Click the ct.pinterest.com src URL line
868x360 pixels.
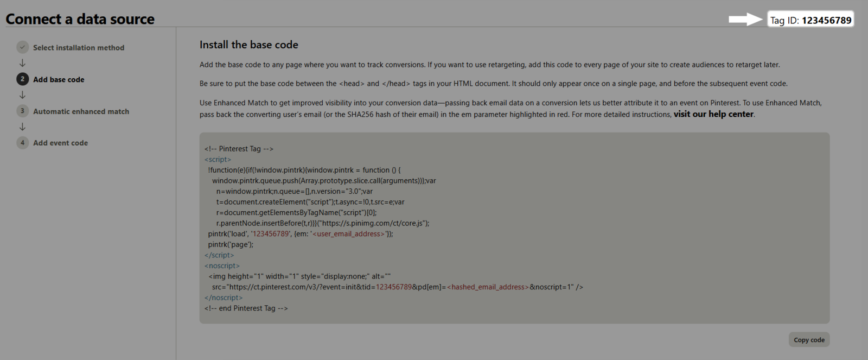pos(398,287)
